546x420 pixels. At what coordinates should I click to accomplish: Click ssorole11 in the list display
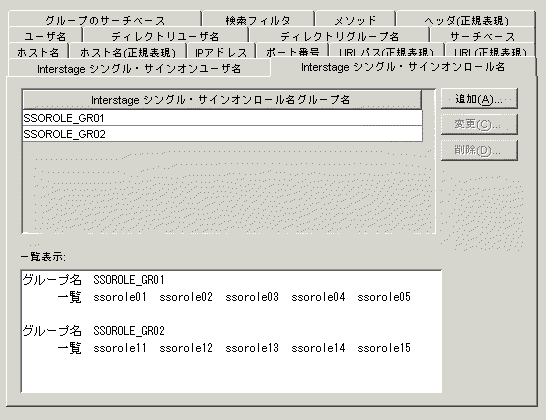tap(120, 348)
